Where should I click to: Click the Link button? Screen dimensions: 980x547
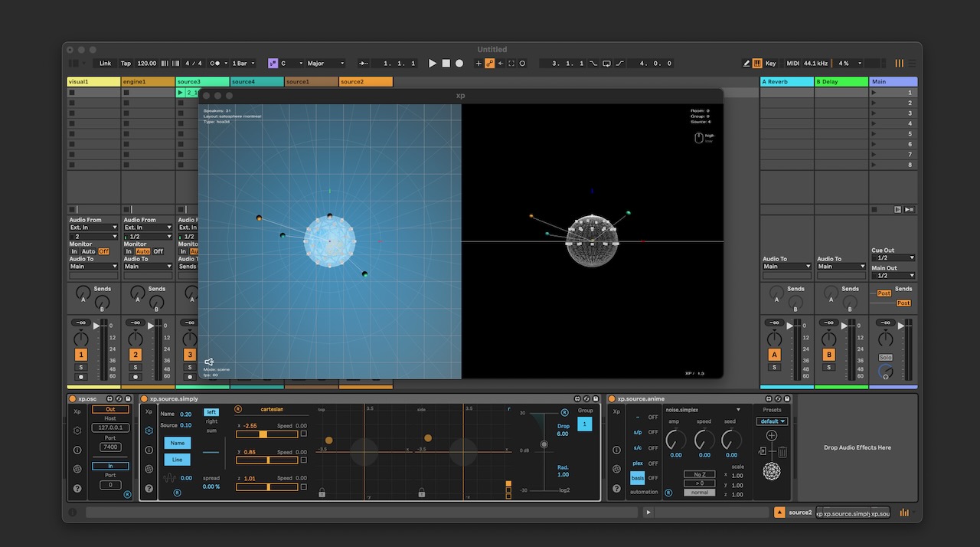click(x=105, y=64)
